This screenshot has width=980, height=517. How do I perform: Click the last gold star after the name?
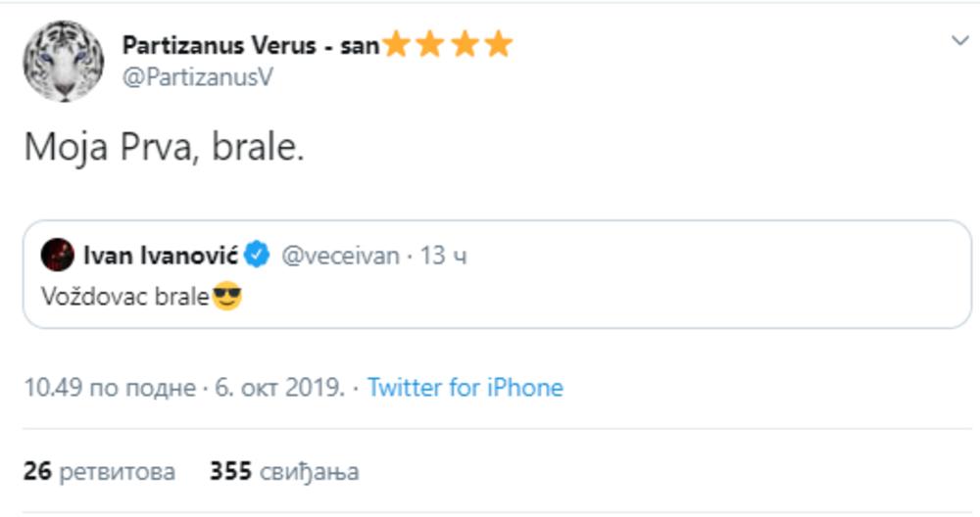click(x=499, y=45)
